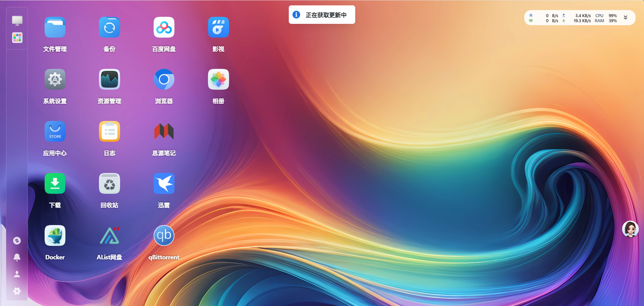
Task: Open the notification bell panel
Action: tap(17, 257)
